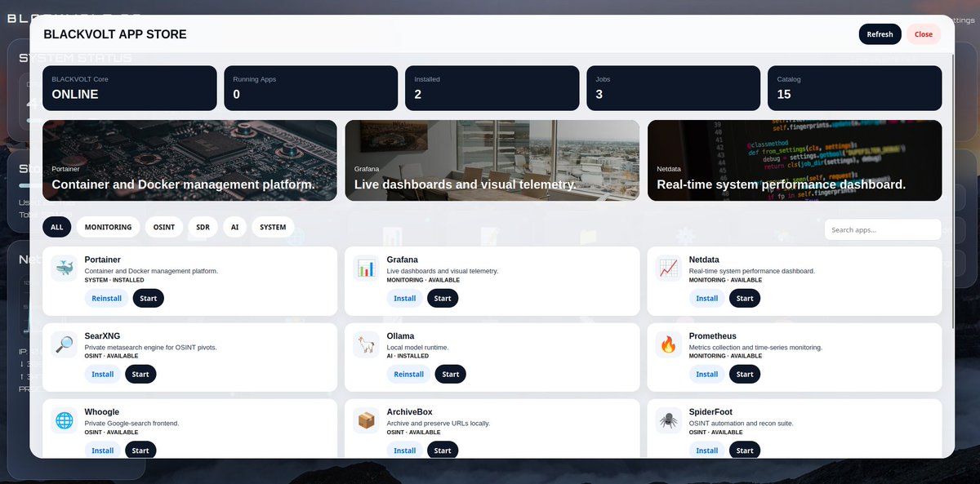Install the Netdata app
Viewport: 980px width, 484px height.
coord(707,298)
